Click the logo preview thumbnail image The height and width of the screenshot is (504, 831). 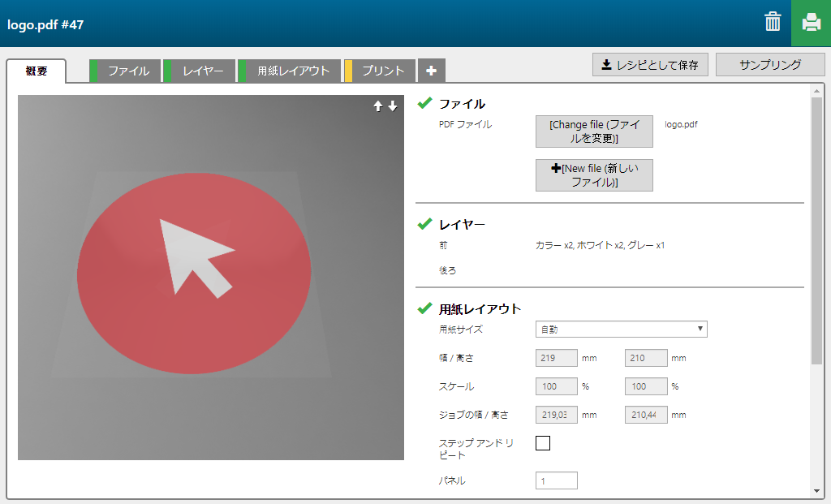211,277
